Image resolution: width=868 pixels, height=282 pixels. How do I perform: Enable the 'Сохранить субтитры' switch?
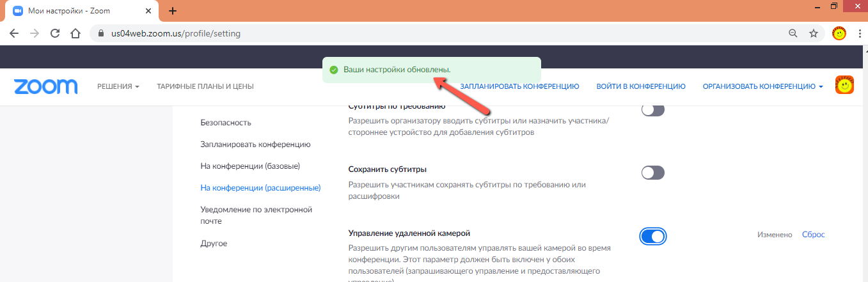tap(653, 173)
